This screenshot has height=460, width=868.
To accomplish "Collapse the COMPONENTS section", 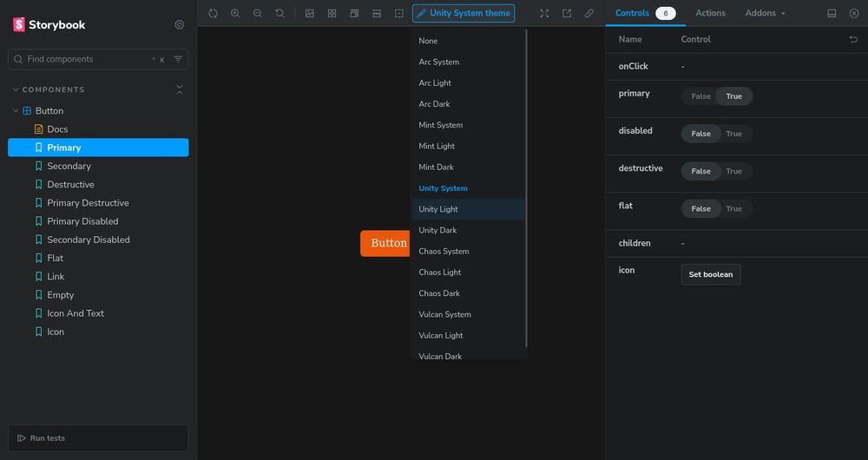I will [49, 89].
